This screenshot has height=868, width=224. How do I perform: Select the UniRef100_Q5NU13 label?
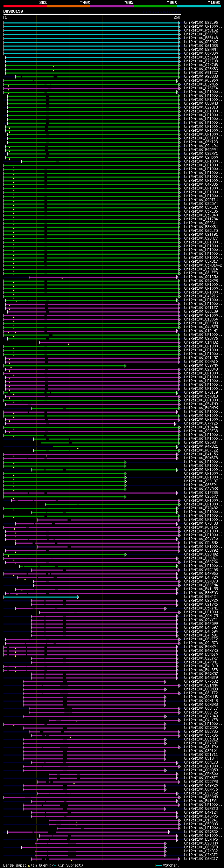coord(201,397)
